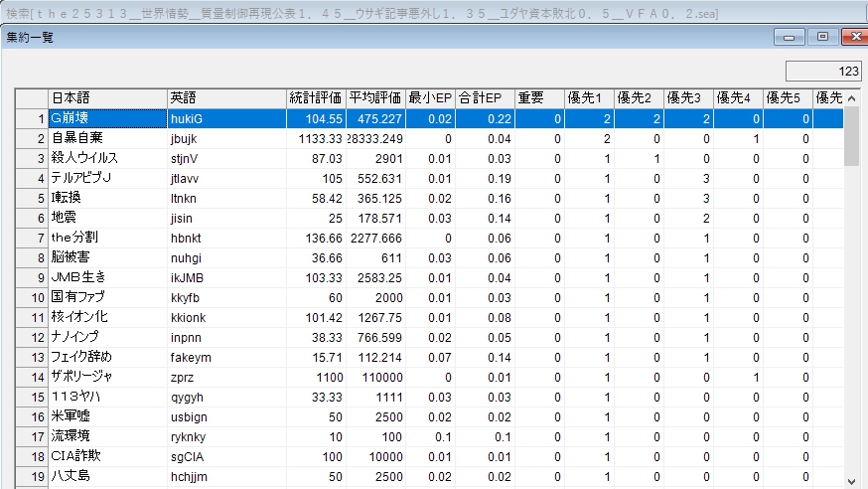The width and height of the screenshot is (868, 489).
Task: Click the fakeym cell in the 英語 column
Action: coord(226,357)
